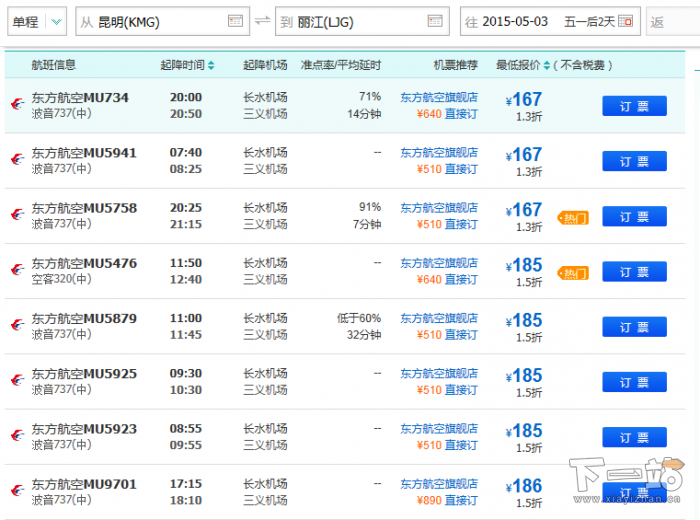Open the 单程 trip type dropdown

(x=37, y=21)
